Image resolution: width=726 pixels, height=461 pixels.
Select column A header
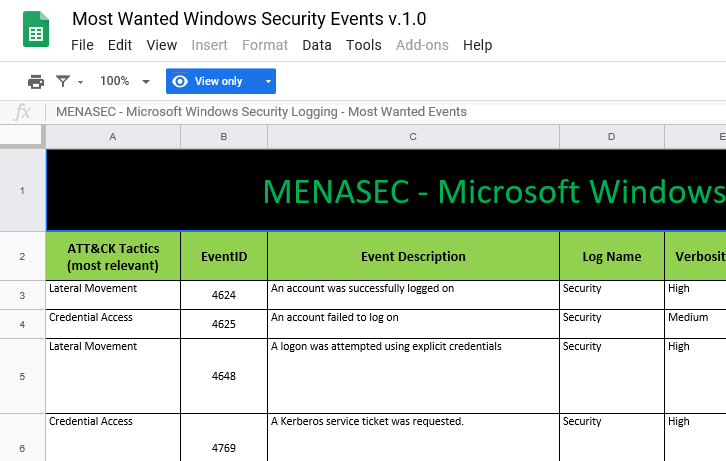(x=113, y=137)
